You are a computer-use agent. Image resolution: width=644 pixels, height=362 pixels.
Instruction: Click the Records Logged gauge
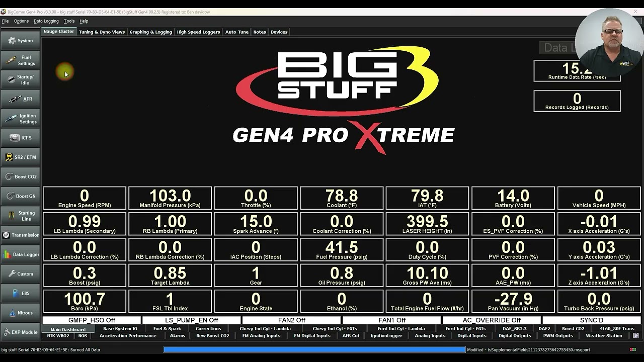[x=577, y=101]
